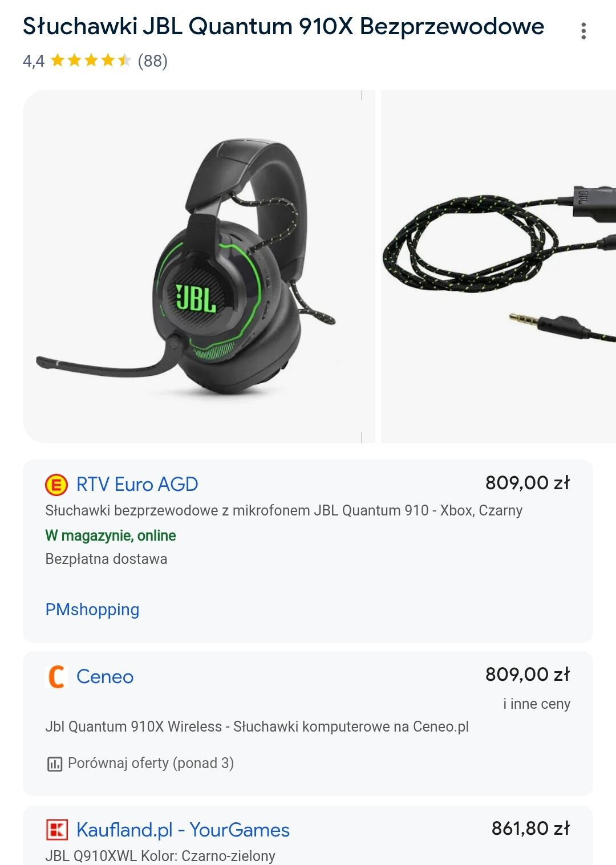Open the Ceneo store link
Image resolution: width=616 pixels, height=865 pixels.
[x=105, y=677]
